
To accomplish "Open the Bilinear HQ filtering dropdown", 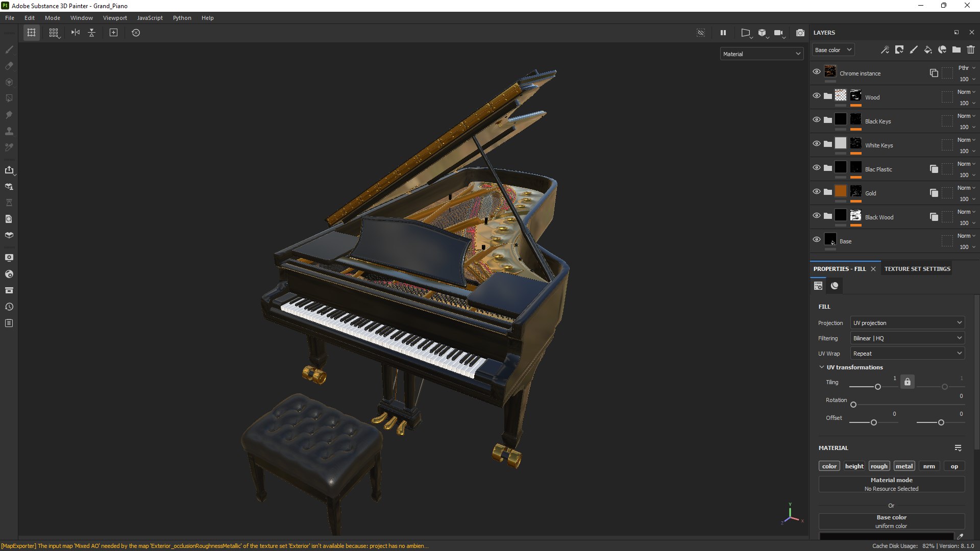I will click(x=908, y=338).
